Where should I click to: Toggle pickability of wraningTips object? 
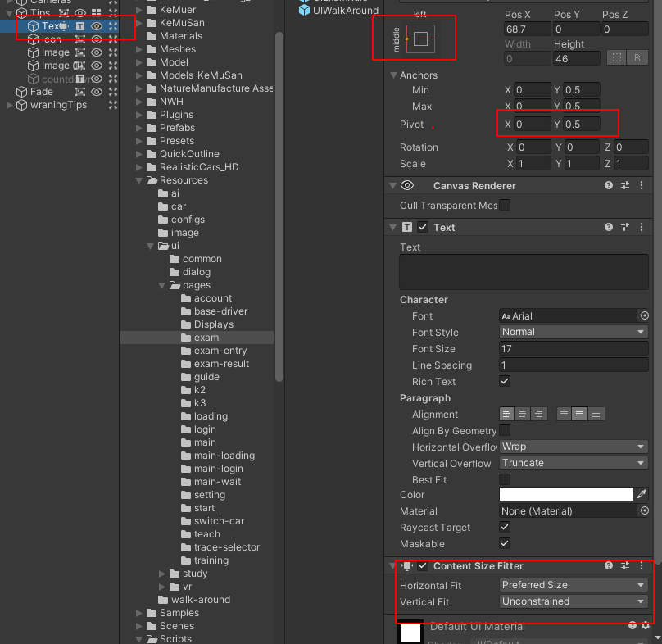tap(113, 105)
